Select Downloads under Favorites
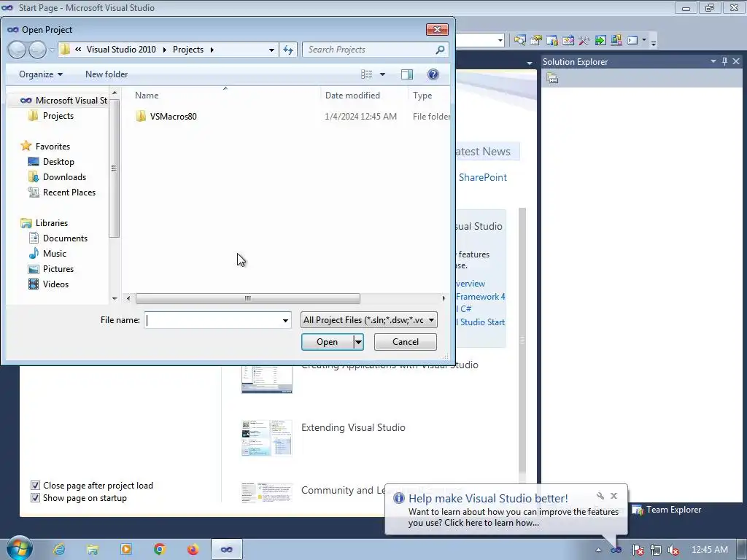Viewport: 747px width, 560px height. point(64,176)
